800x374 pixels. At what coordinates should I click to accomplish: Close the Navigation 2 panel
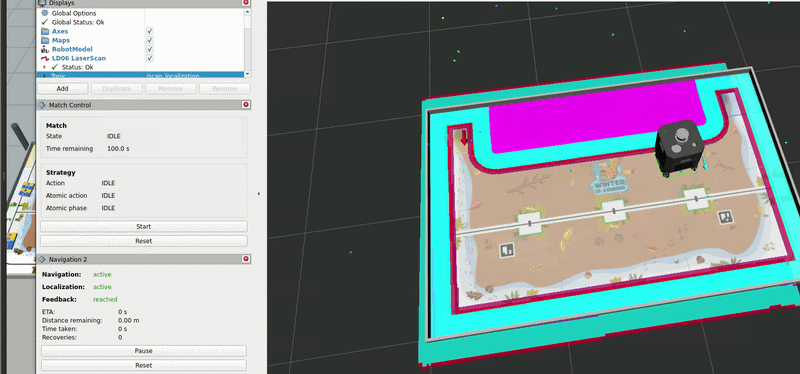[246, 259]
